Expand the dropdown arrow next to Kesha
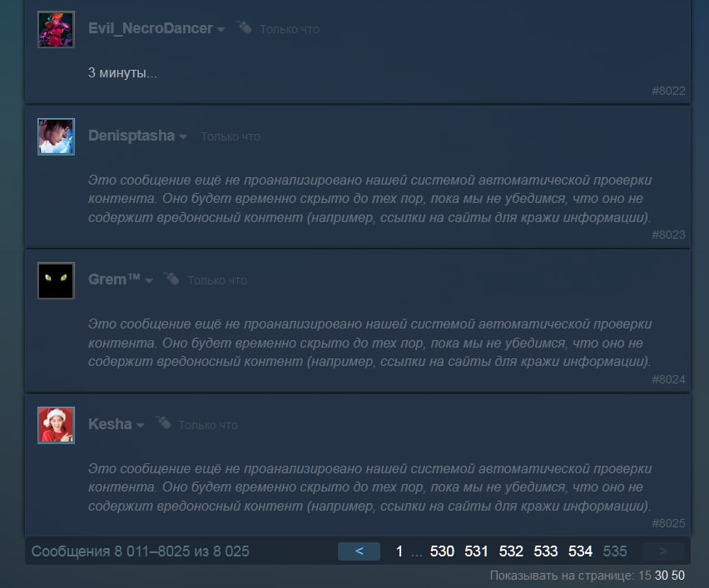This screenshot has height=588, width=709. click(140, 426)
